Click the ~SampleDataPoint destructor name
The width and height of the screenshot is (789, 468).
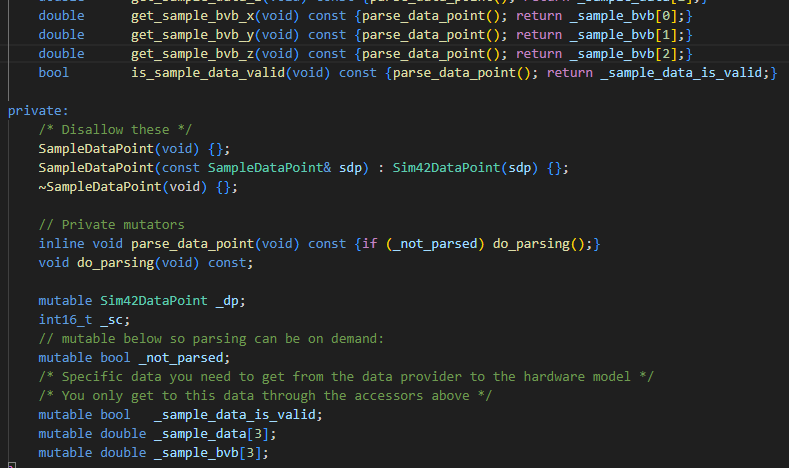tap(100, 187)
